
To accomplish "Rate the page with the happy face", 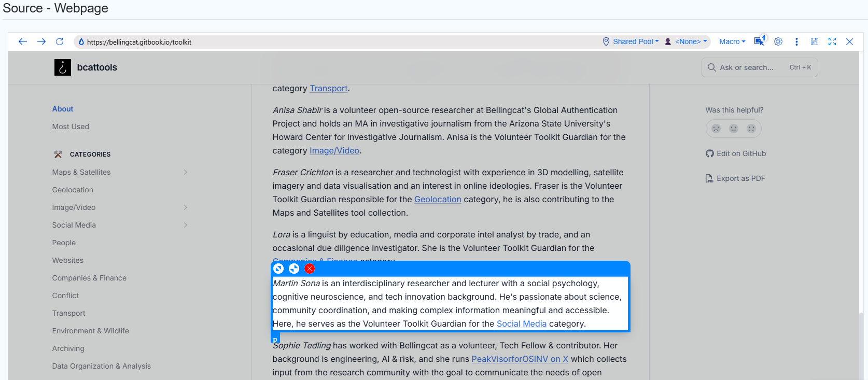I will pos(751,129).
